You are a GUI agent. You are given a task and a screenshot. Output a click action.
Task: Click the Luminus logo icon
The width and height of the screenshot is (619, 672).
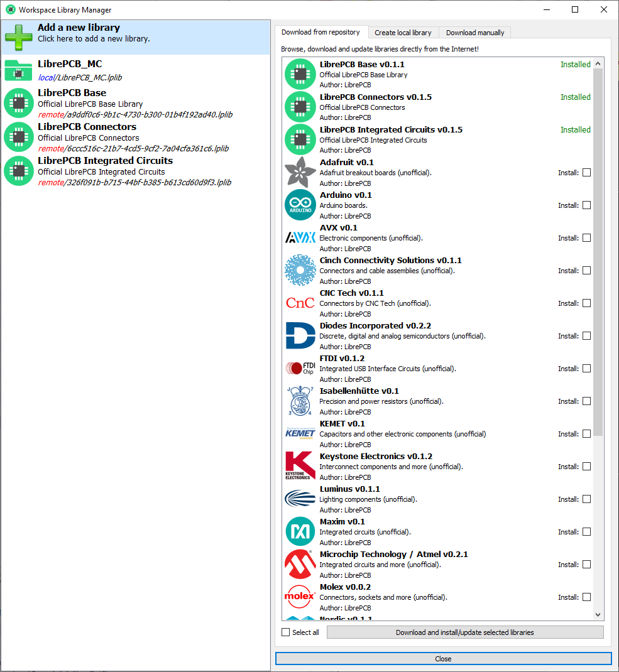[300, 499]
